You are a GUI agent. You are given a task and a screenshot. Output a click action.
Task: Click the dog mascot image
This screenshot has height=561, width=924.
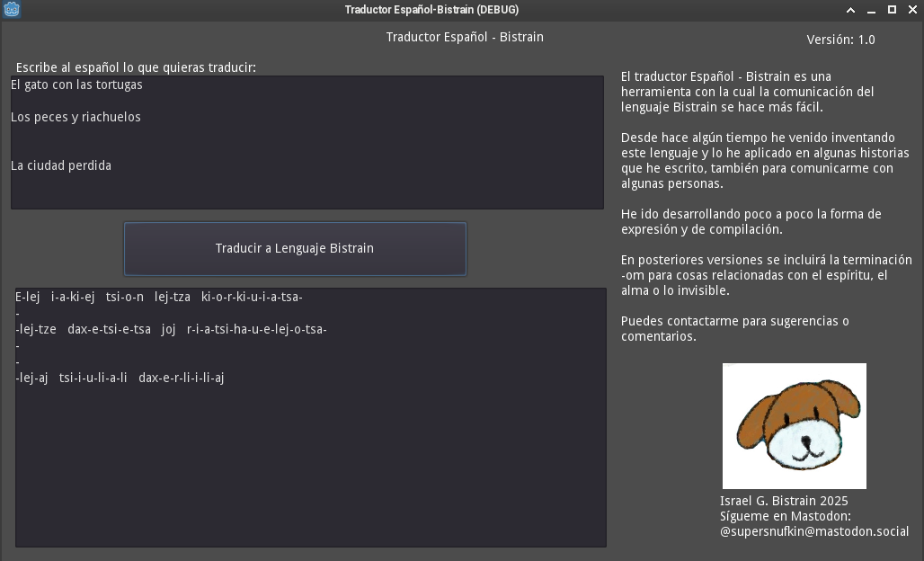[795, 426]
